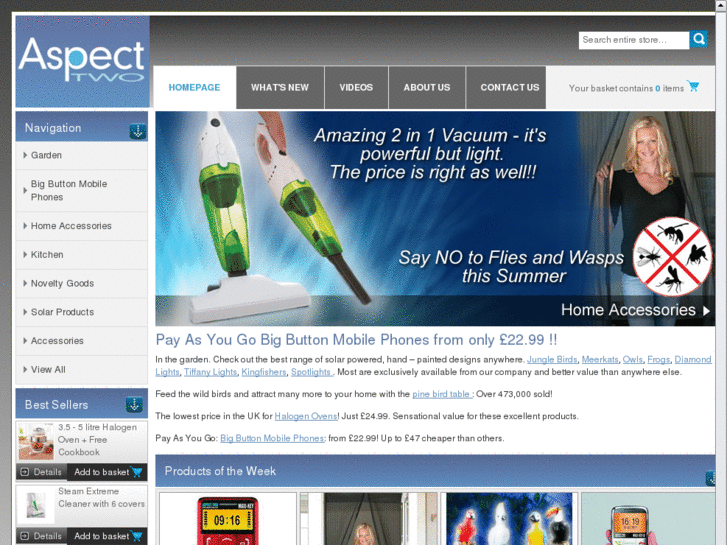Click the white mobile phone product image
This screenshot has width=727, height=545.
pyautogui.click(x=648, y=519)
